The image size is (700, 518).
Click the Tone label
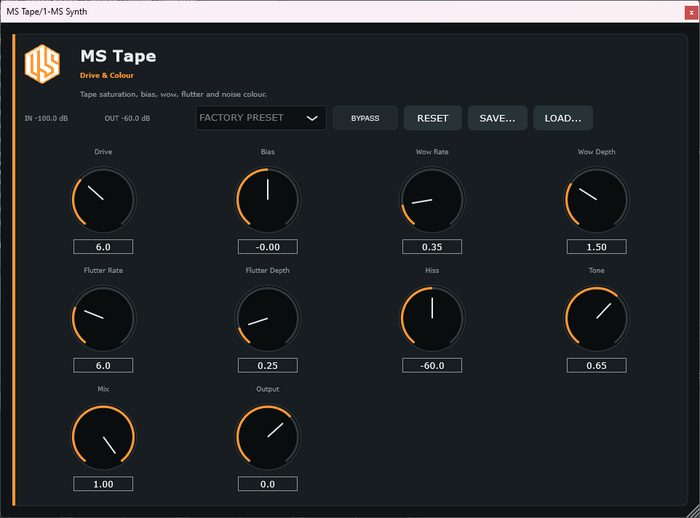click(x=596, y=271)
